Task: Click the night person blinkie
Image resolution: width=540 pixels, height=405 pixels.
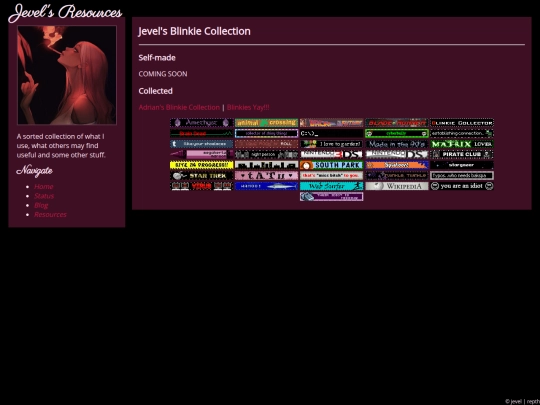Action: 266,154
